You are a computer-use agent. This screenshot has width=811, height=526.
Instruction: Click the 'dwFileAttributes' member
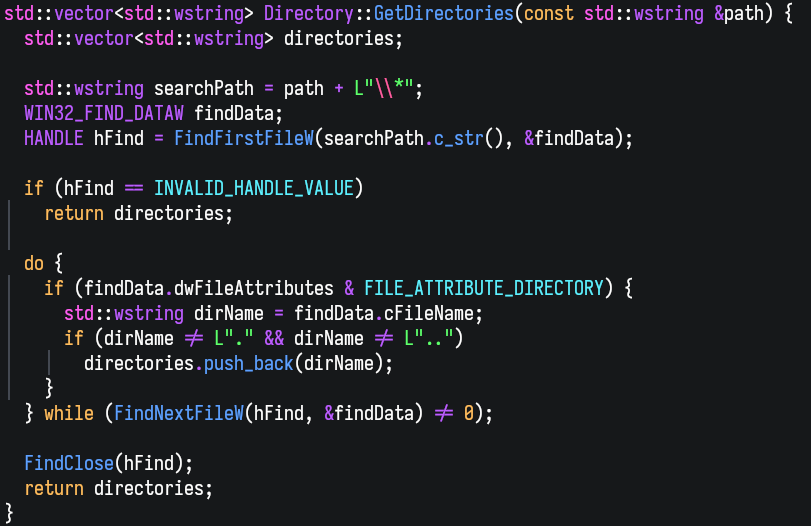click(x=254, y=288)
